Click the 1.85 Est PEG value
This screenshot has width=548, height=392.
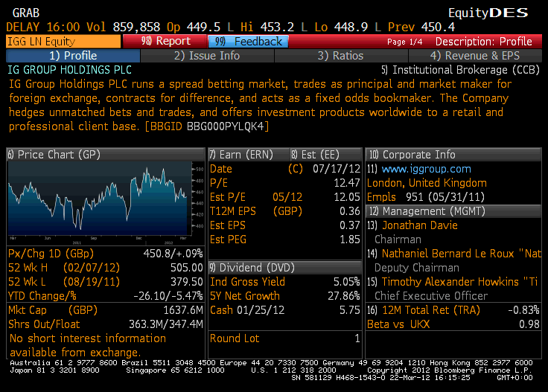tap(350, 240)
